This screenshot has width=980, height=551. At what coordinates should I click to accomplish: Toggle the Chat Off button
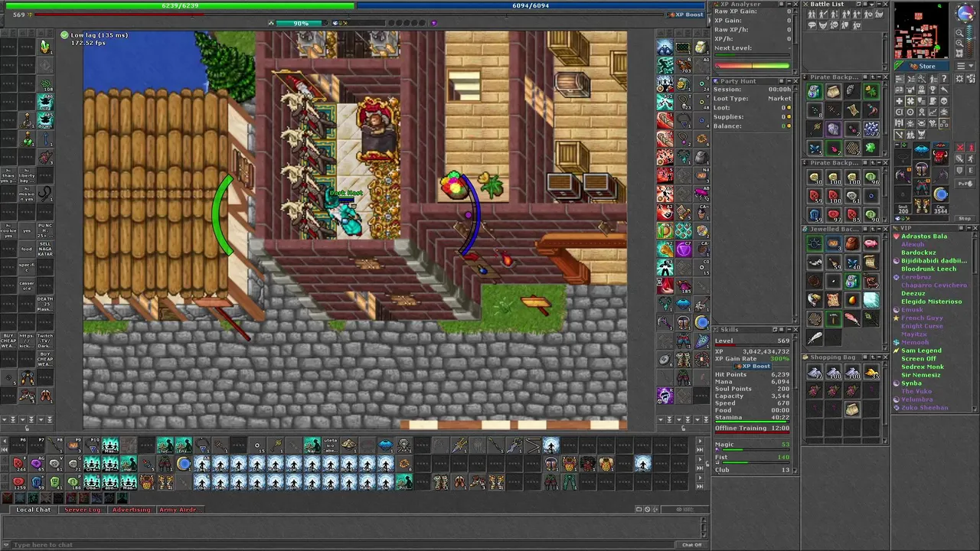[692, 545]
